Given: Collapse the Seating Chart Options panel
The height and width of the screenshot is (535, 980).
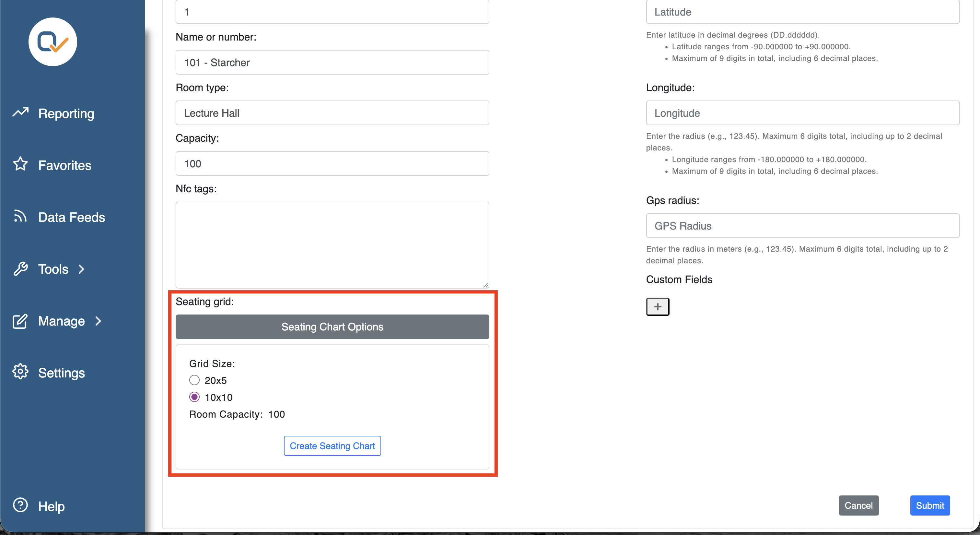Looking at the screenshot, I should (x=332, y=327).
